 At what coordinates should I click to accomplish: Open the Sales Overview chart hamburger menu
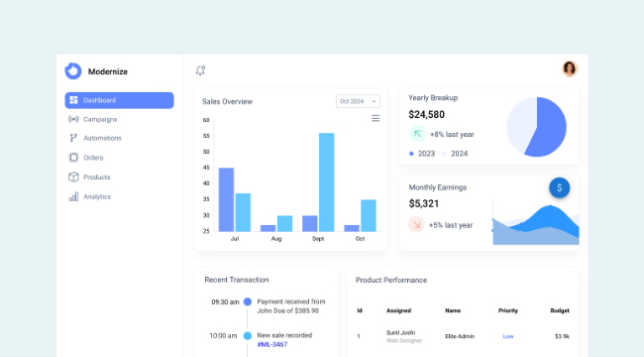(x=376, y=118)
